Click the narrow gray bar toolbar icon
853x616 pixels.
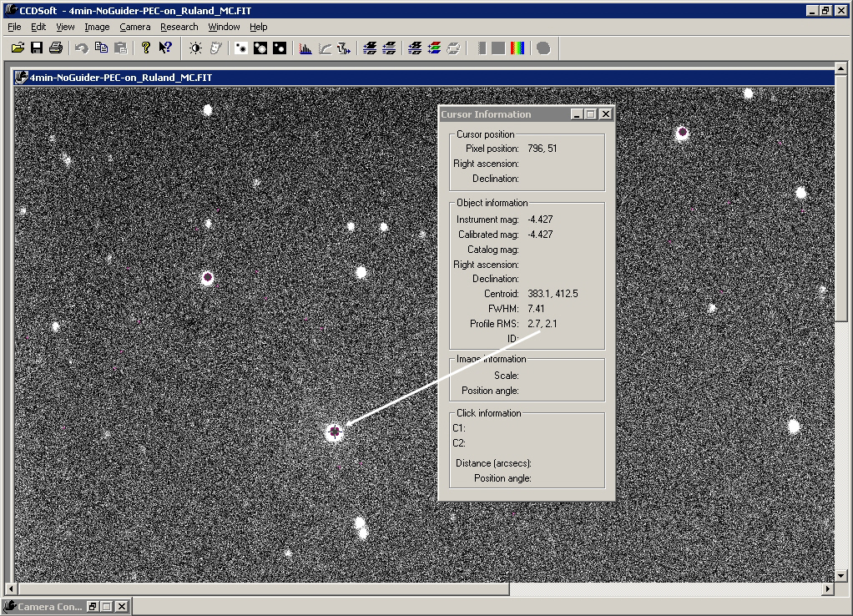[x=481, y=48]
